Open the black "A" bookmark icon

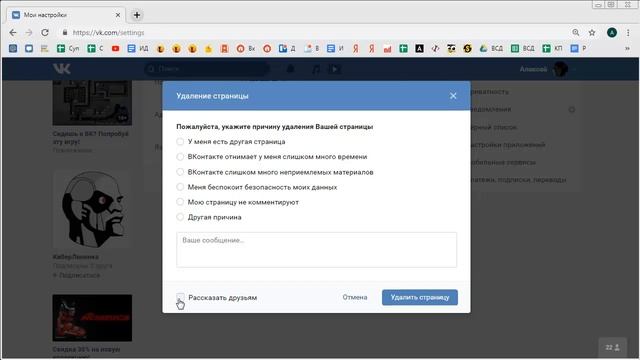pyautogui.click(x=419, y=49)
